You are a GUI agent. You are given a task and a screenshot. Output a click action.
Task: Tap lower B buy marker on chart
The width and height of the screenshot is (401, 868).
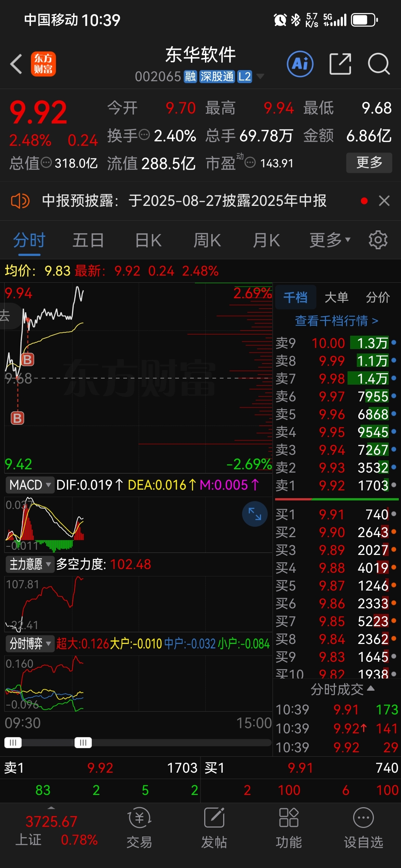pyautogui.click(x=17, y=418)
